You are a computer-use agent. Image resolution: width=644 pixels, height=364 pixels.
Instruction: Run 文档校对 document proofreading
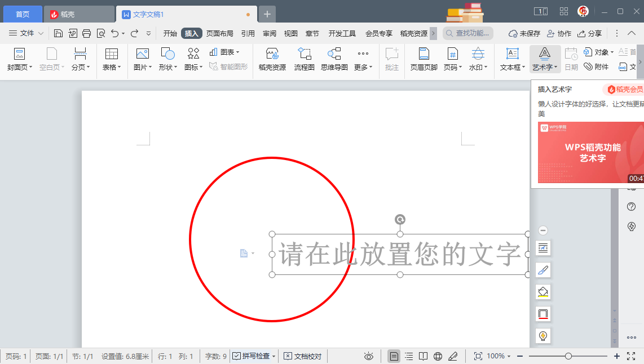(x=303, y=356)
